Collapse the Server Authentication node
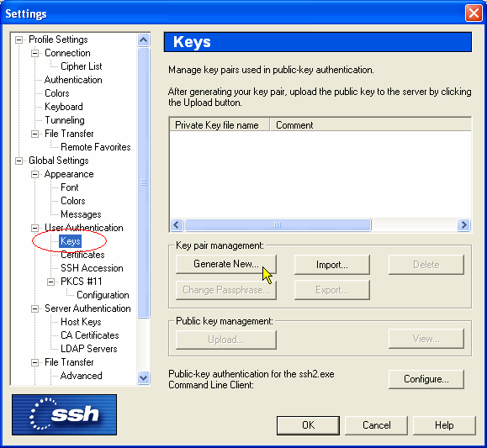The image size is (487, 448). coord(34,309)
